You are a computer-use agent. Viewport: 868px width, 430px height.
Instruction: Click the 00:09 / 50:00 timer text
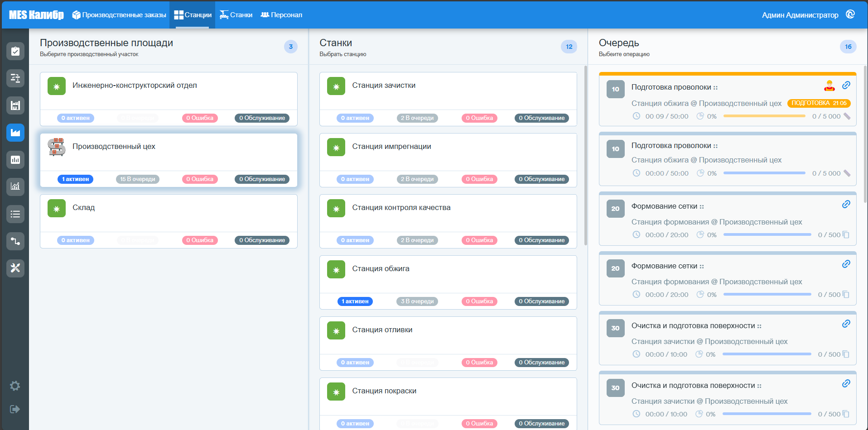(x=667, y=116)
